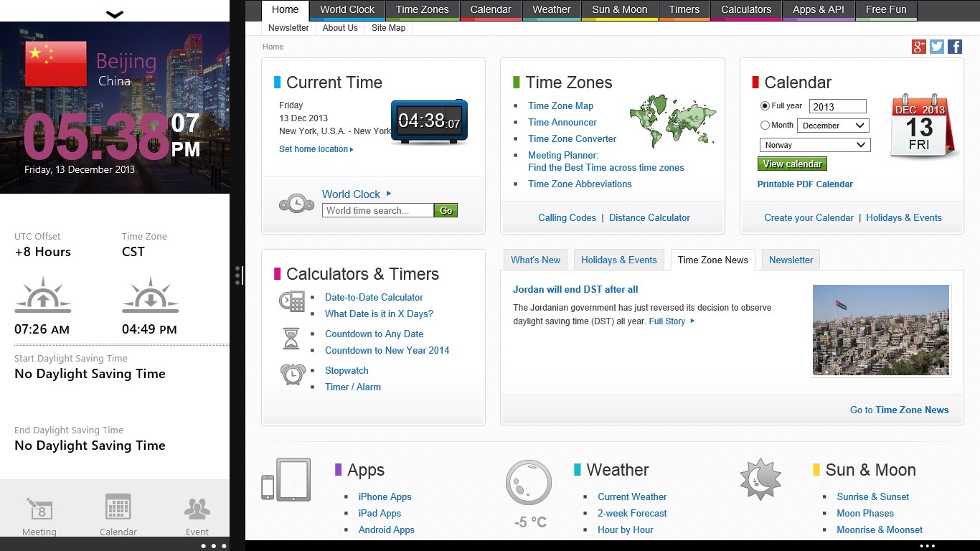Collapse the Beijing clock panel with top chevron
This screenshot has width=980, height=551.
tap(115, 14)
